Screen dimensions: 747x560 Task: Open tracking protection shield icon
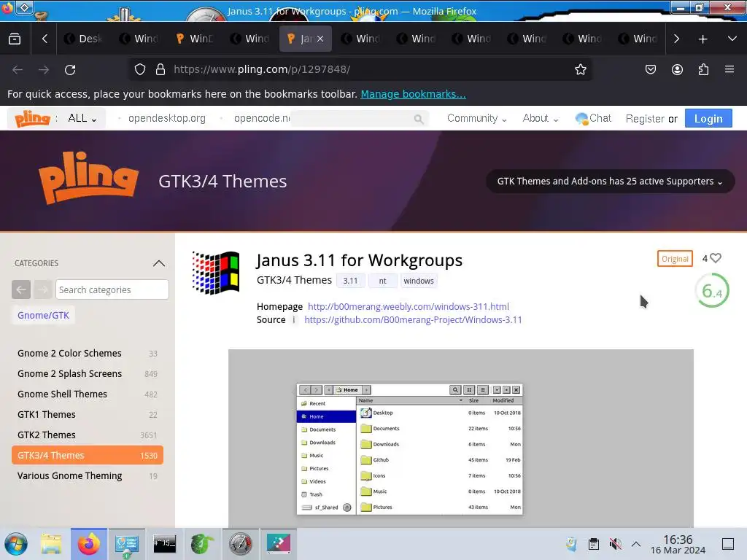click(139, 69)
